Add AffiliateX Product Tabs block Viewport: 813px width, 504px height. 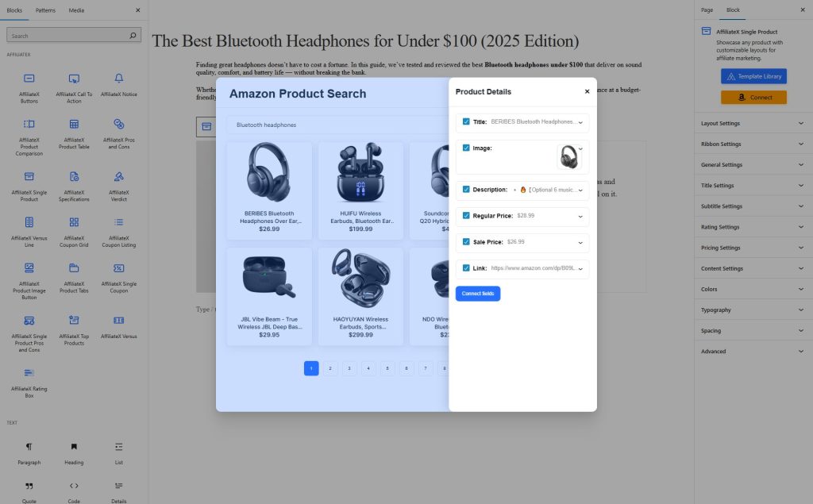(74, 278)
